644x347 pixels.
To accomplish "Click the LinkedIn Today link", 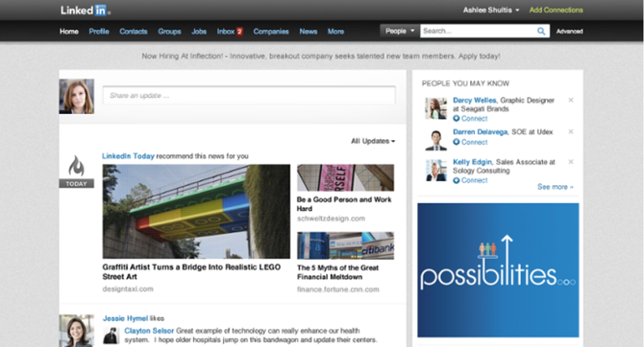I will tap(128, 156).
